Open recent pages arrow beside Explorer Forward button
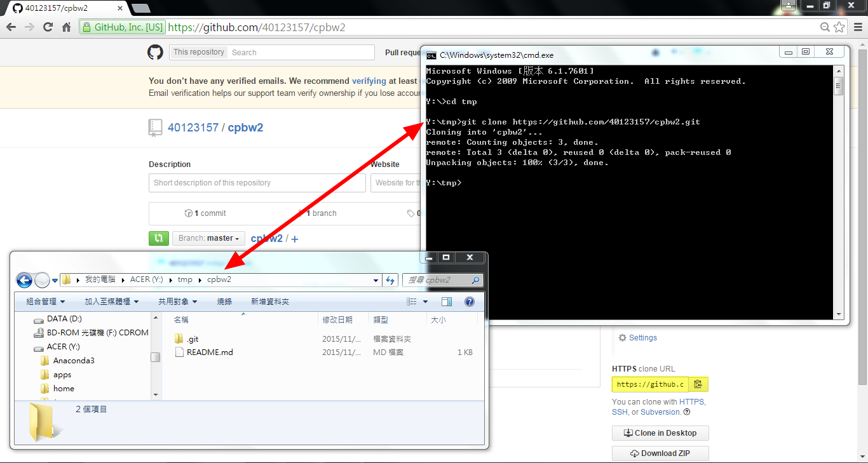The width and height of the screenshot is (868, 463). pos(55,280)
